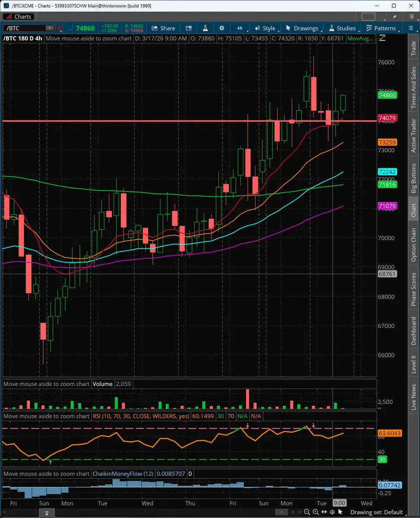Screen dimensions: 420x518
Task: Click the 63.6043 RSI value label
Action: (390, 433)
